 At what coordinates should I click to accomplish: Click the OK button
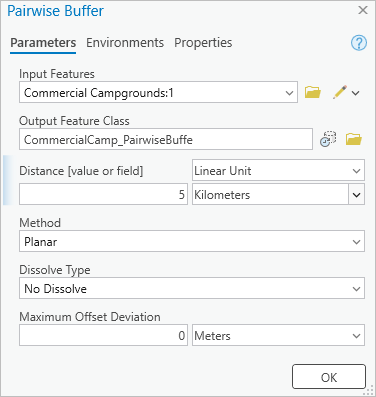[x=329, y=377]
